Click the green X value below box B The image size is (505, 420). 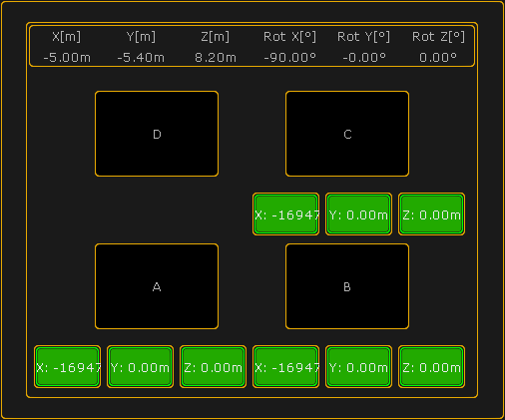point(285,366)
